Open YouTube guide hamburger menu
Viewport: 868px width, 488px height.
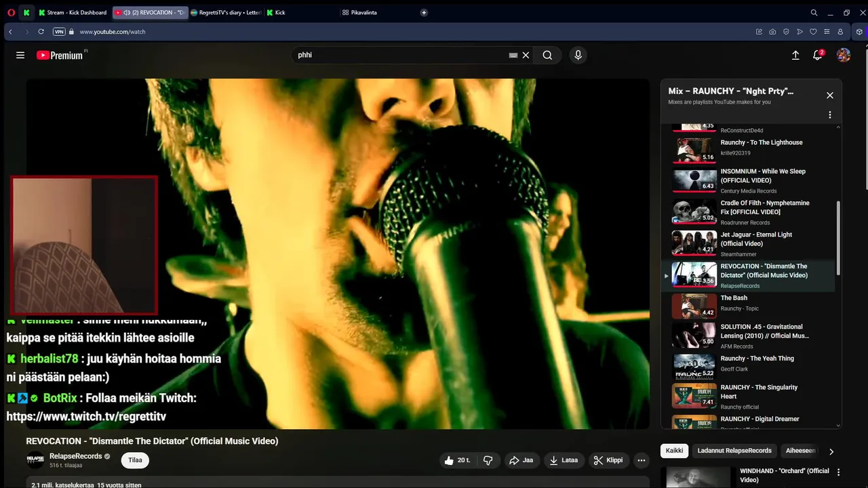[20, 55]
